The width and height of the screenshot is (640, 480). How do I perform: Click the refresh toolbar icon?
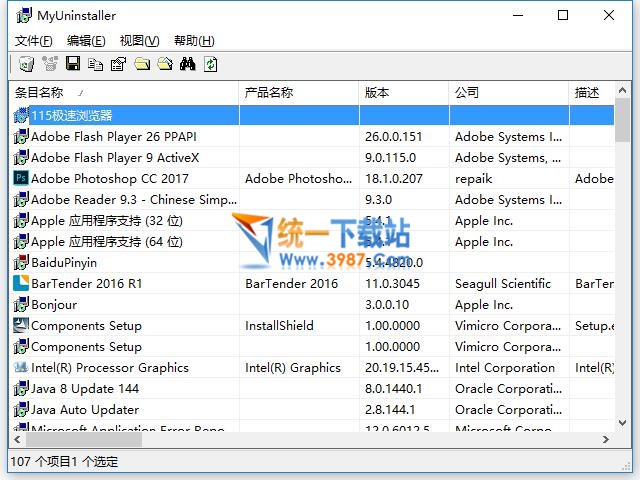pyautogui.click(x=211, y=64)
